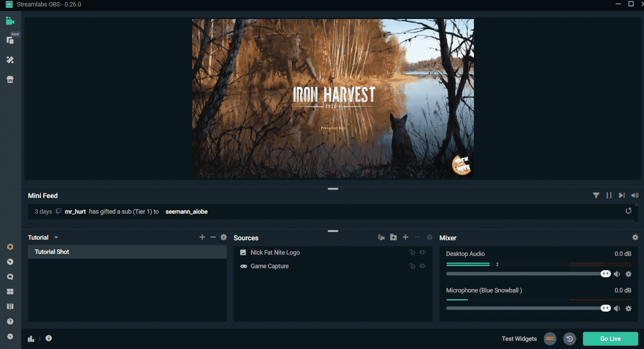The height and width of the screenshot is (349, 644).
Task: Open the new Layout Editor sidebar icon
Action: (10, 40)
